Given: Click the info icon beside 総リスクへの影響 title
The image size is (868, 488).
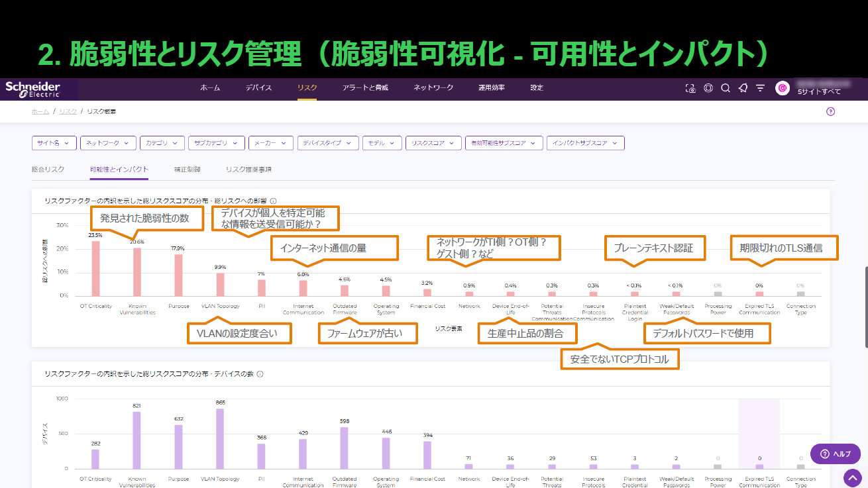Looking at the screenshot, I should tap(273, 201).
